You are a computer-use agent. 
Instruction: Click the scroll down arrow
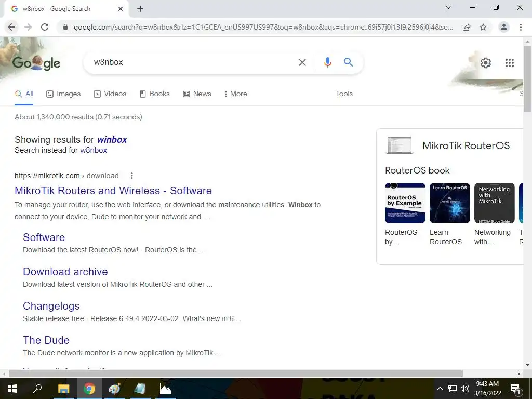(x=527, y=365)
